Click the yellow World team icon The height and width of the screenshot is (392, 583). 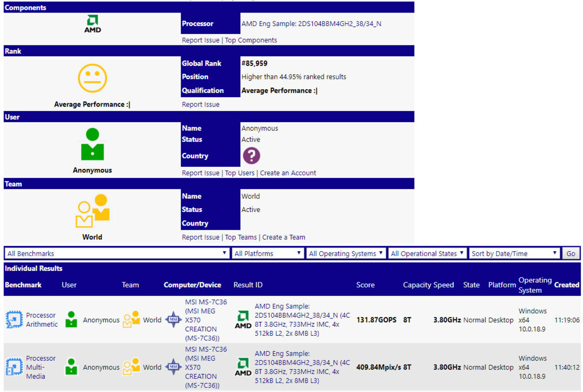click(x=92, y=211)
